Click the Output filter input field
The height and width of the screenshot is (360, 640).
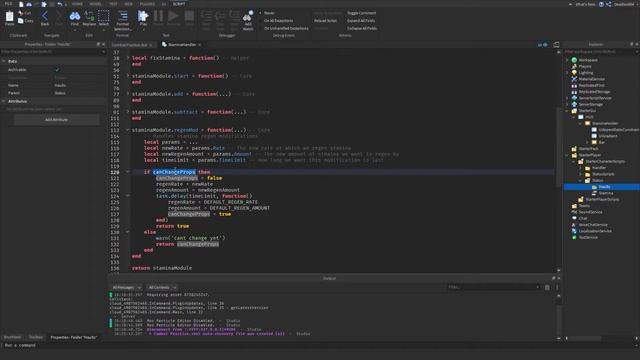pos(493,287)
